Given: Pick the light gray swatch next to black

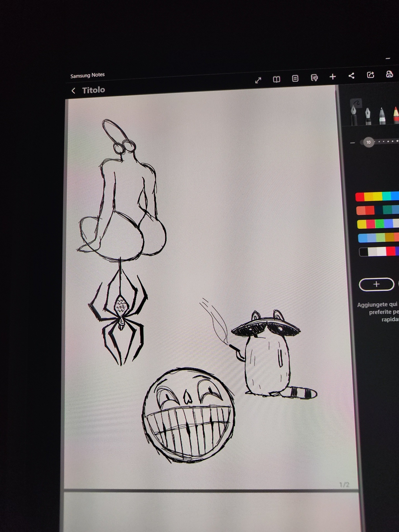Looking at the screenshot, I should coord(372,252).
